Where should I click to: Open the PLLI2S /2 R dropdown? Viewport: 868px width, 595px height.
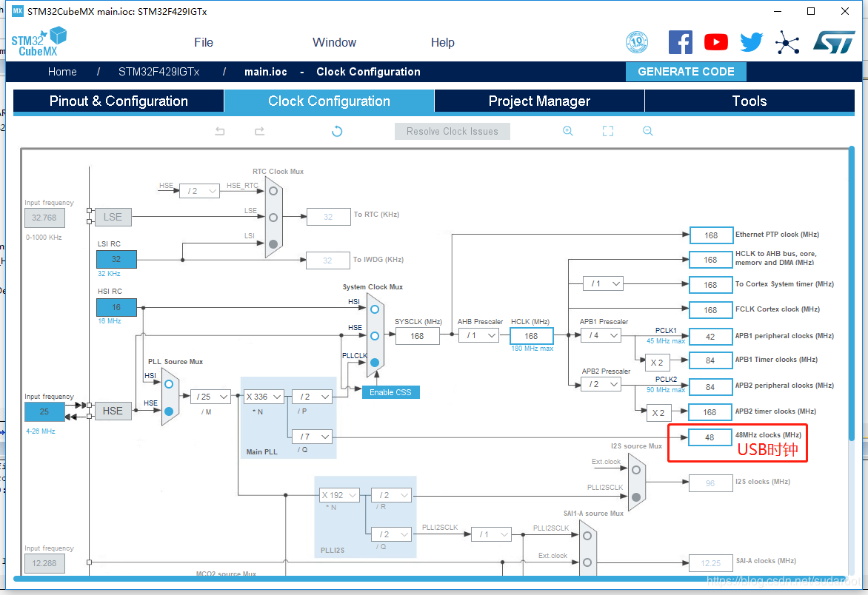pos(392,495)
